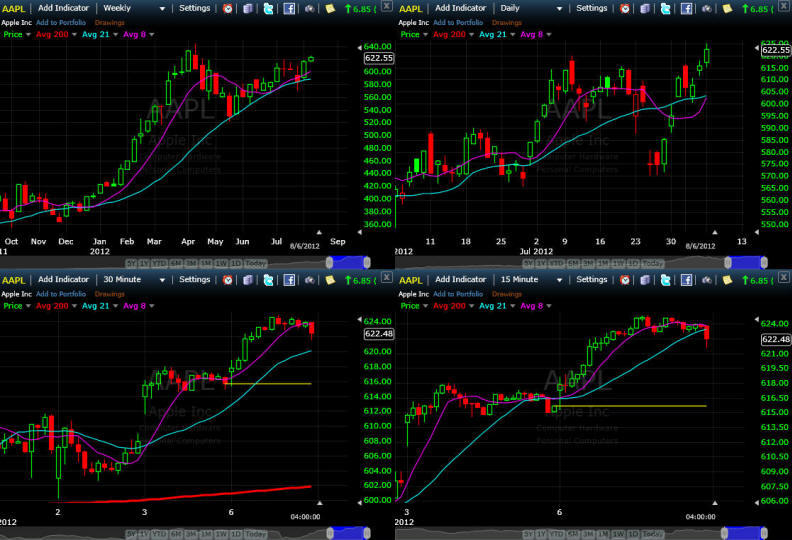Open the alarm clock alert in 30 Minute chart
The height and width of the screenshot is (540, 792).
click(x=228, y=280)
